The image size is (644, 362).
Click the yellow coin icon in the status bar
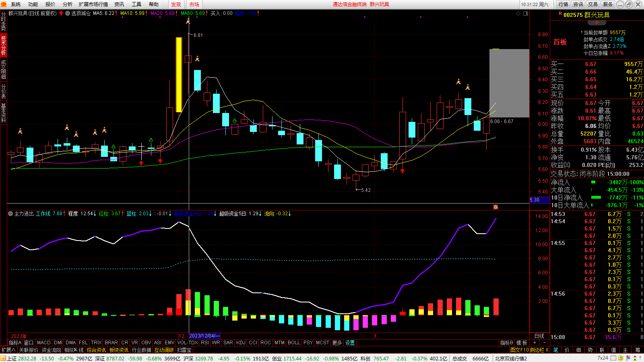(x=621, y=358)
